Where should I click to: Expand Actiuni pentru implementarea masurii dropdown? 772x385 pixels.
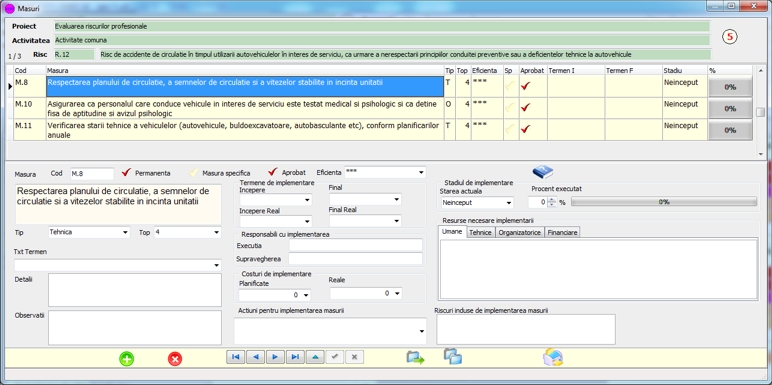422,331
